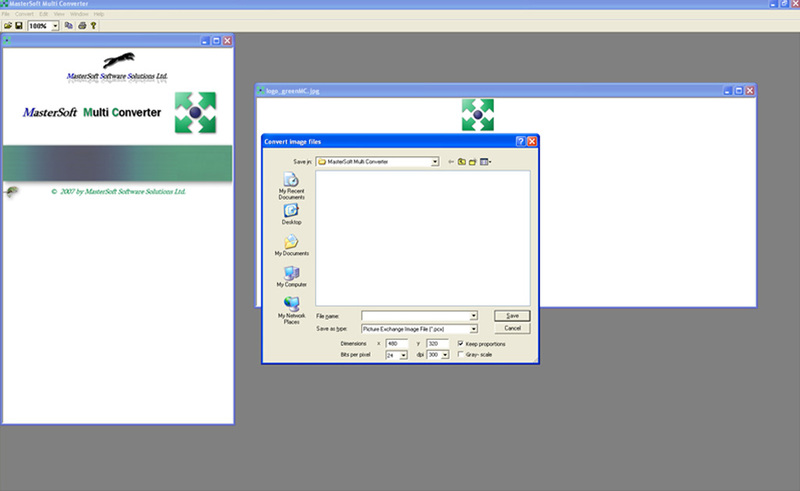Click the green arrows logo in logo_greenMC.jpg window

point(478,115)
